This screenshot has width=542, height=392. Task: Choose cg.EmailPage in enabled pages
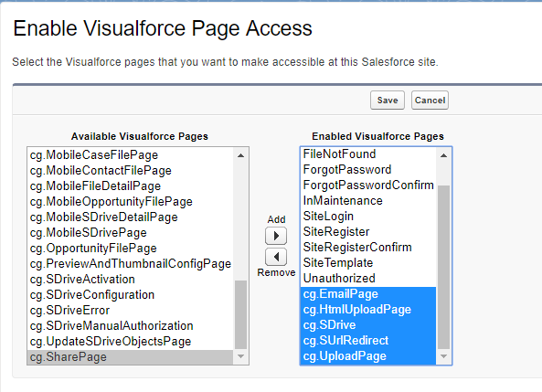368,294
